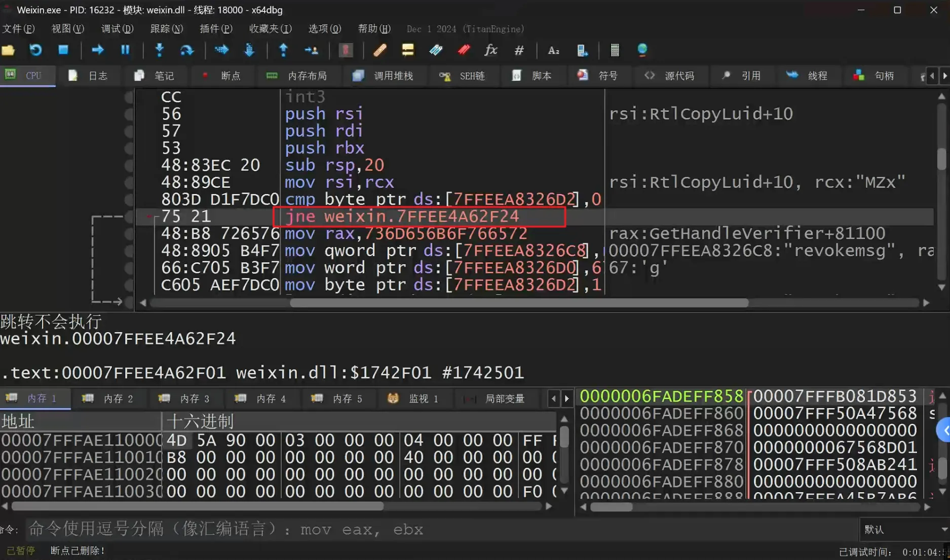Click the Run To User Code icon
This screenshot has height=560, width=950.
(x=311, y=50)
